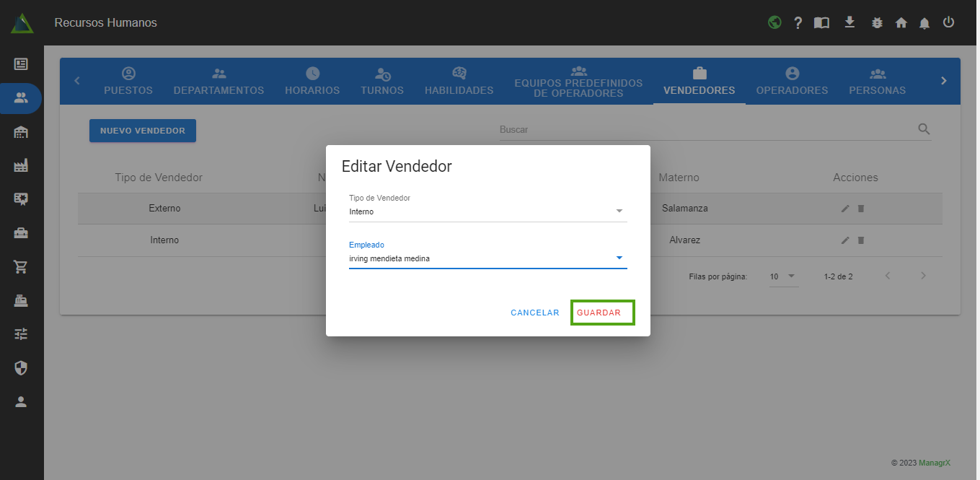
Task: Click the edit pencil for Salamanza row
Action: pyautogui.click(x=845, y=209)
